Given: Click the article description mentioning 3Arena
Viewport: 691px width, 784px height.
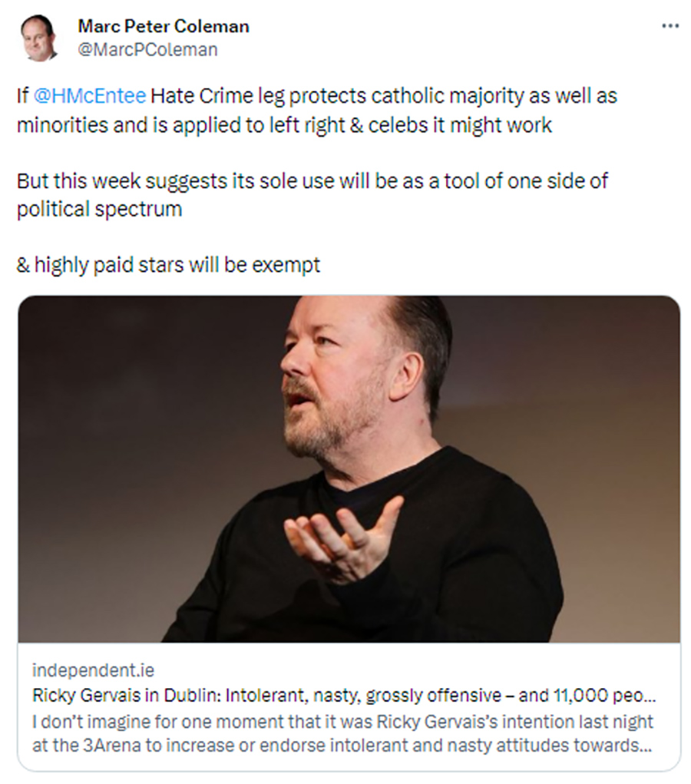Looking at the screenshot, I should pyautogui.click(x=342, y=733).
